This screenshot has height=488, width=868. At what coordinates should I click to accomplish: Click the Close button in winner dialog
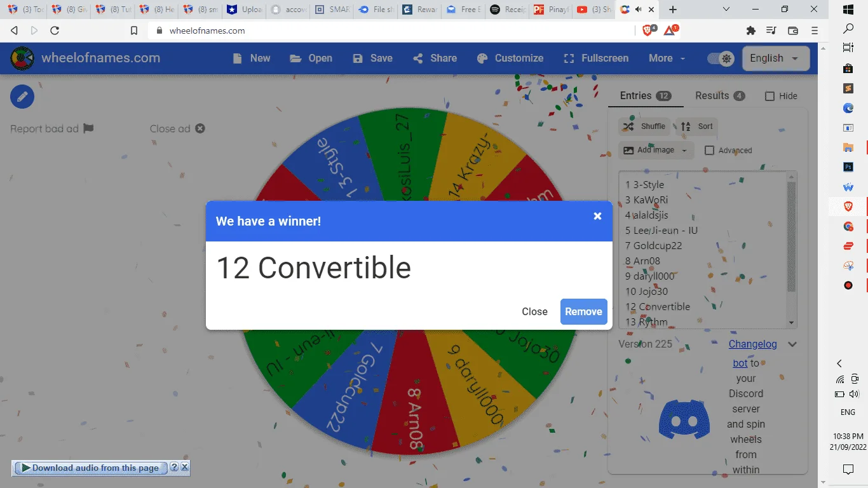click(534, 312)
